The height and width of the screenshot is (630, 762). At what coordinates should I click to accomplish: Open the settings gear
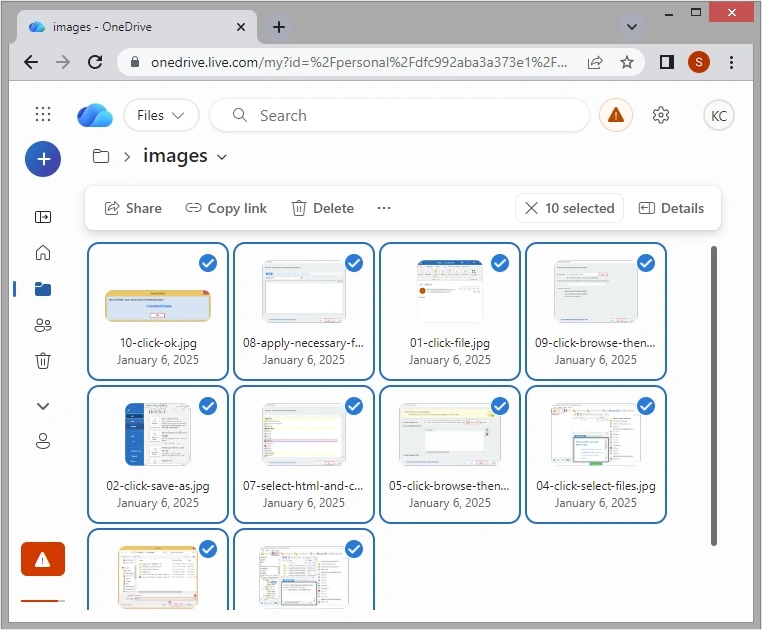point(660,115)
